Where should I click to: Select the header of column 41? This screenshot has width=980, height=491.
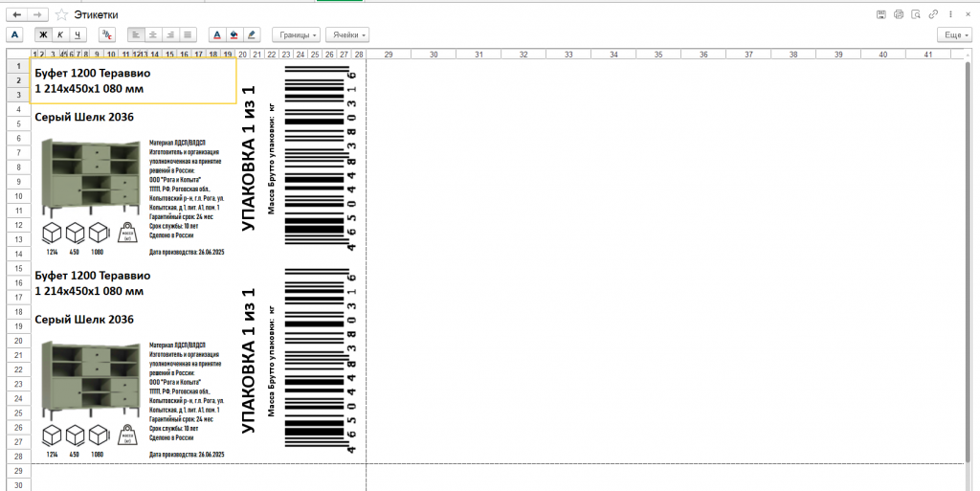coord(928,55)
